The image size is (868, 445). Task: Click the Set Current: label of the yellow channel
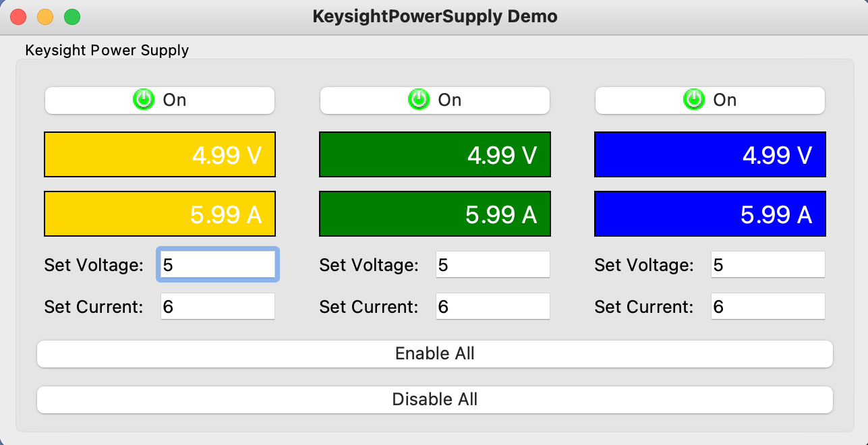94,307
